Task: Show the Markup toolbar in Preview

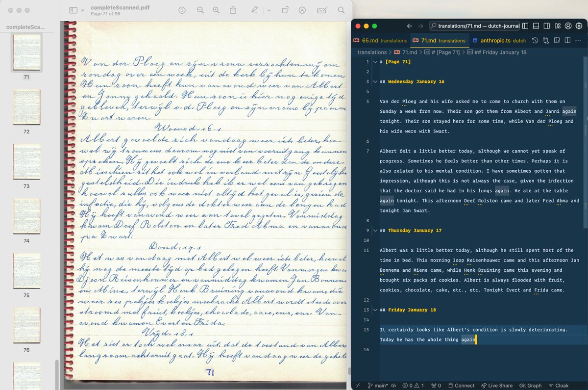Action: point(302,10)
